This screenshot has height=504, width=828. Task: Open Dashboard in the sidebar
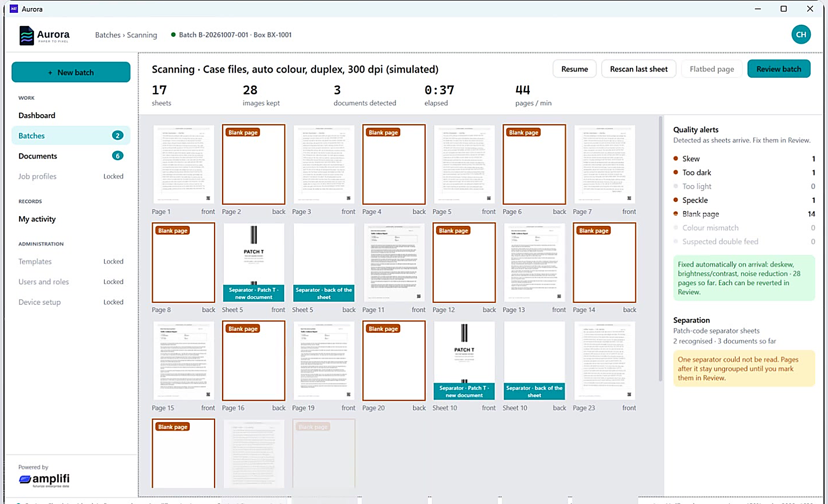(x=71, y=115)
